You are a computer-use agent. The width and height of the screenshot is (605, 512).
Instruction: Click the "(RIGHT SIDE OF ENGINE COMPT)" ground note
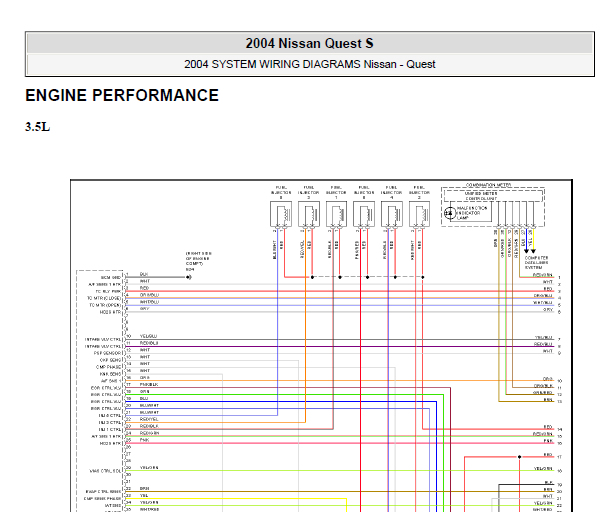[198, 259]
